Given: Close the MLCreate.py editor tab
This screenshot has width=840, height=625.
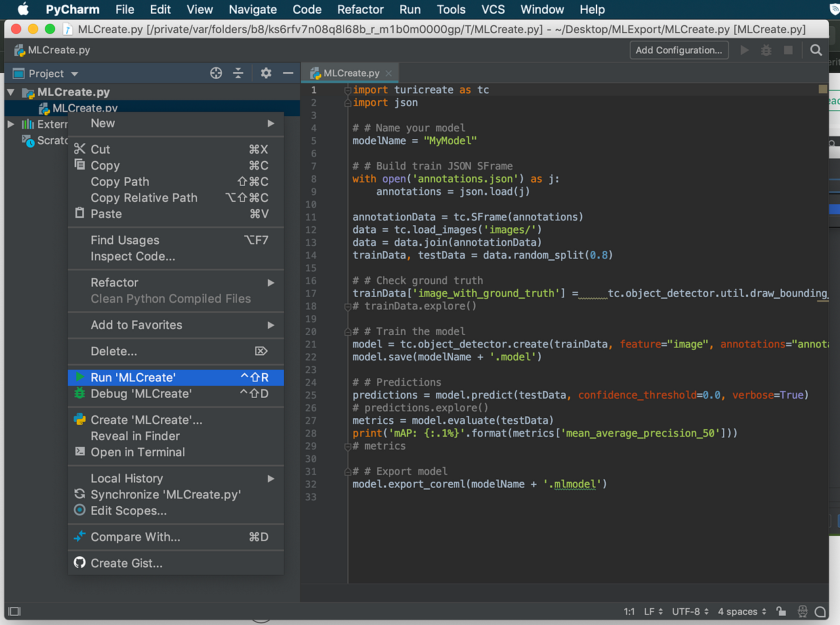Looking at the screenshot, I should click(x=389, y=74).
